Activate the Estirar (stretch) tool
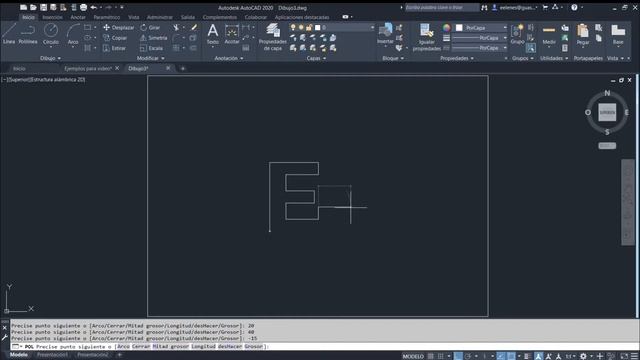640x360 pixels. 114,48
